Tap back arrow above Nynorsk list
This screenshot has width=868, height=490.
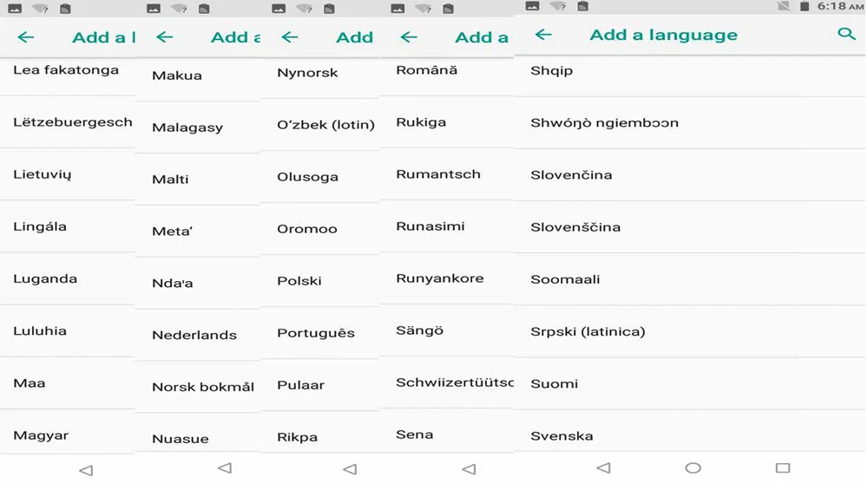point(290,37)
